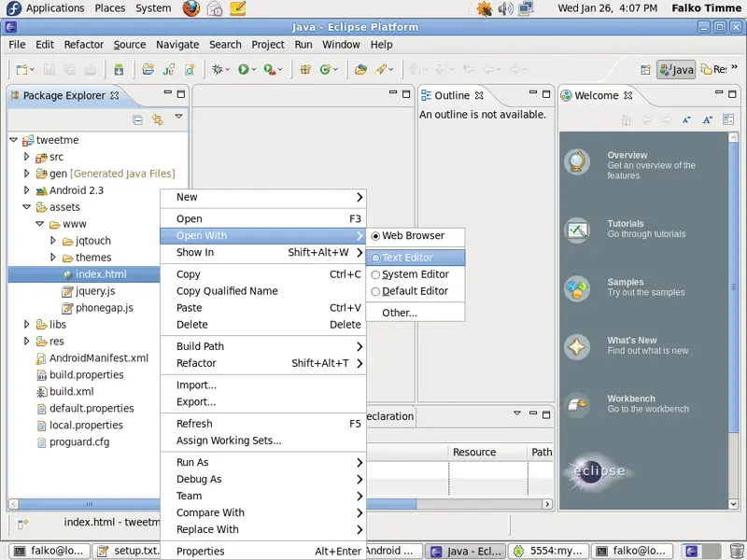The image size is (747, 560).
Task: Choose Build Path in the context menu
Action: [263, 346]
